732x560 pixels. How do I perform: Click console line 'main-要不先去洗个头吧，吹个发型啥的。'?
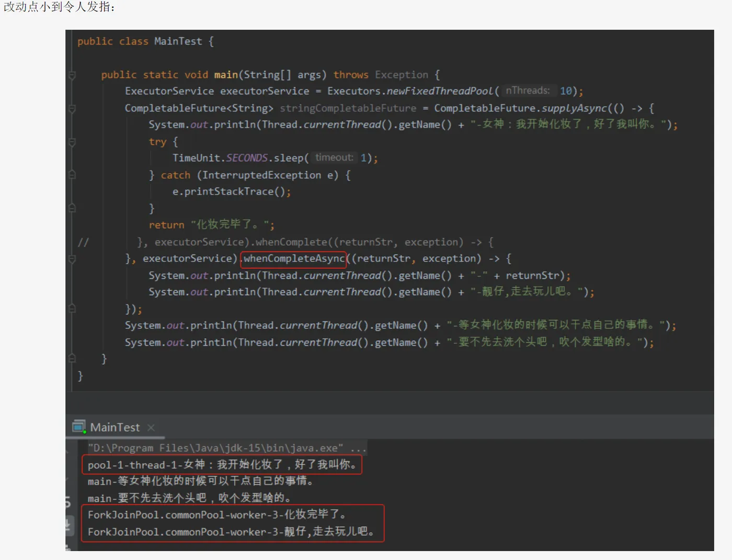(x=189, y=498)
